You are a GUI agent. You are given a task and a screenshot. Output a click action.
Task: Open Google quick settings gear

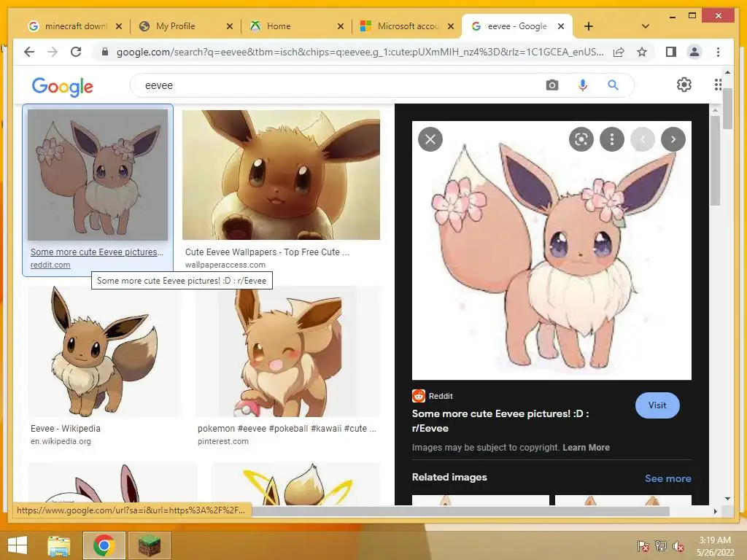coord(684,85)
